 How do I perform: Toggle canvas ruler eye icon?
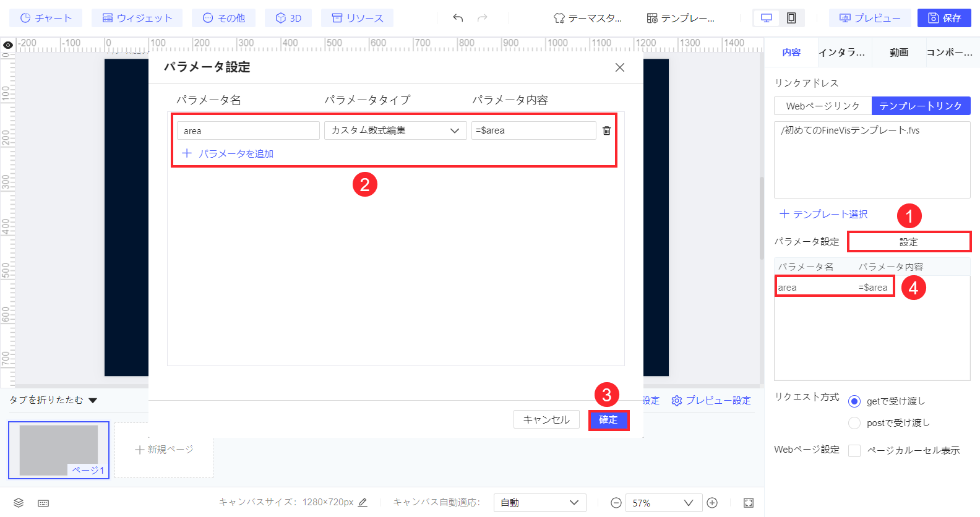pyautogui.click(x=8, y=45)
